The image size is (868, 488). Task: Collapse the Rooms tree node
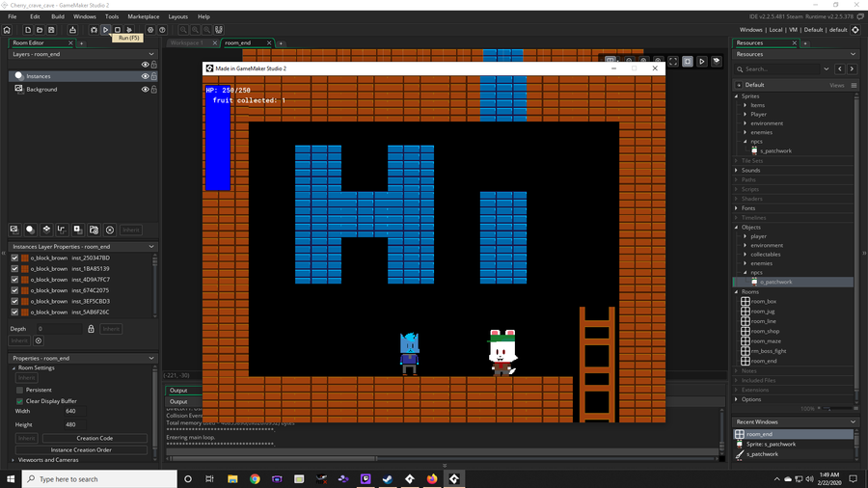point(737,291)
